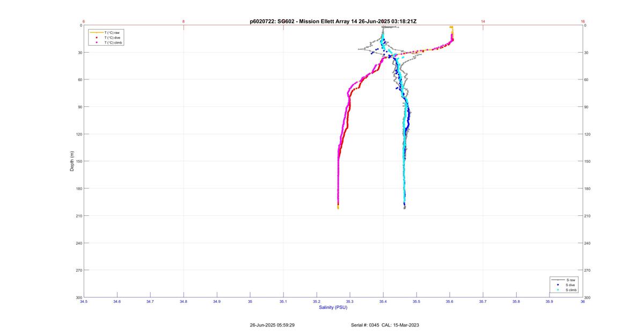Click salinity tick label 35.1
The image size is (644, 334).
pyautogui.click(x=283, y=302)
